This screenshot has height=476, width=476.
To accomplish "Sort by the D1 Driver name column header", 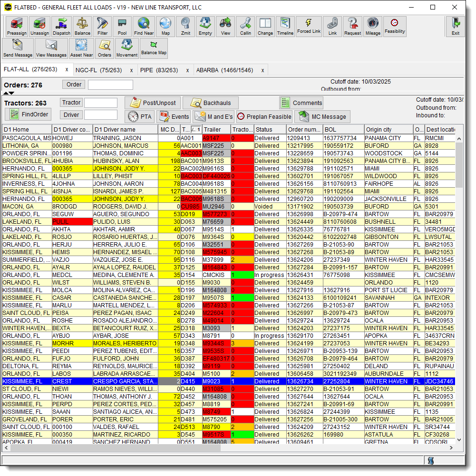I will [126, 130].
